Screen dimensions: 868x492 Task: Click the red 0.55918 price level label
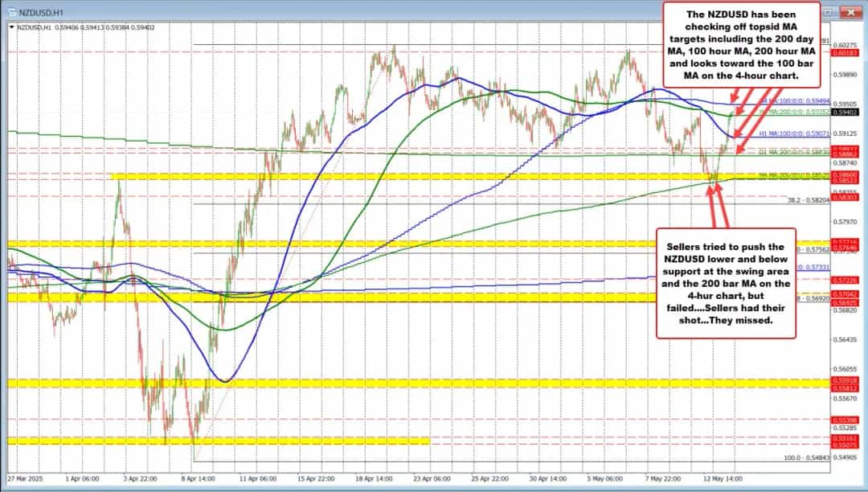845,379
